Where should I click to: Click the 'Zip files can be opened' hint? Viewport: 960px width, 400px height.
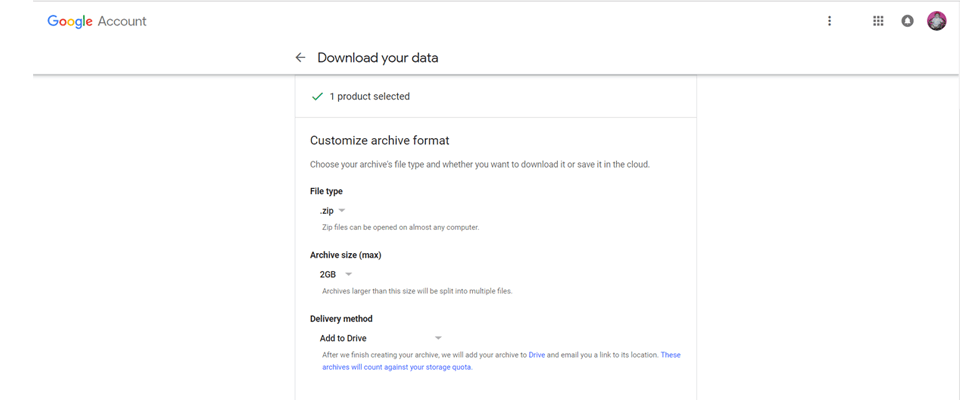tap(400, 228)
